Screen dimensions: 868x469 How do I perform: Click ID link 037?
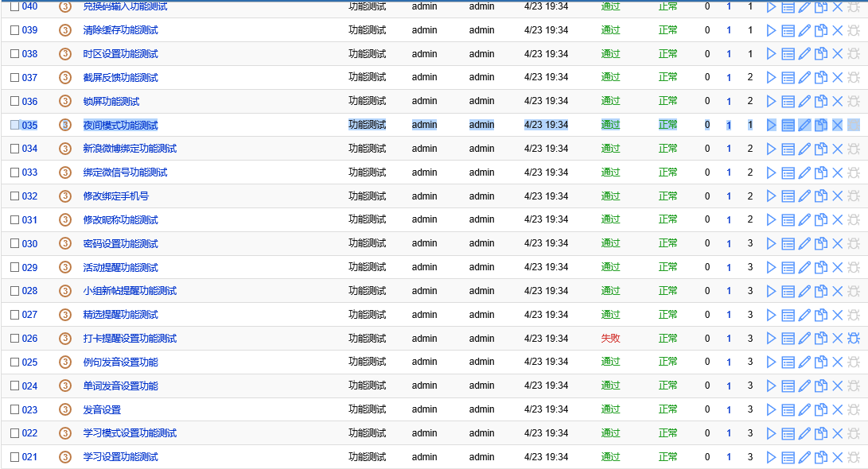30,77
